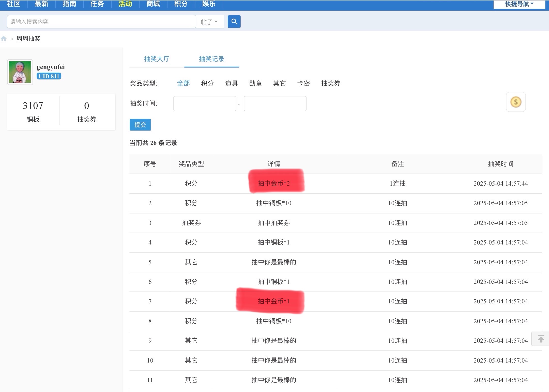The height and width of the screenshot is (392, 549).
Task: Click the home breadcrumb icon
Action: [x=4, y=39]
